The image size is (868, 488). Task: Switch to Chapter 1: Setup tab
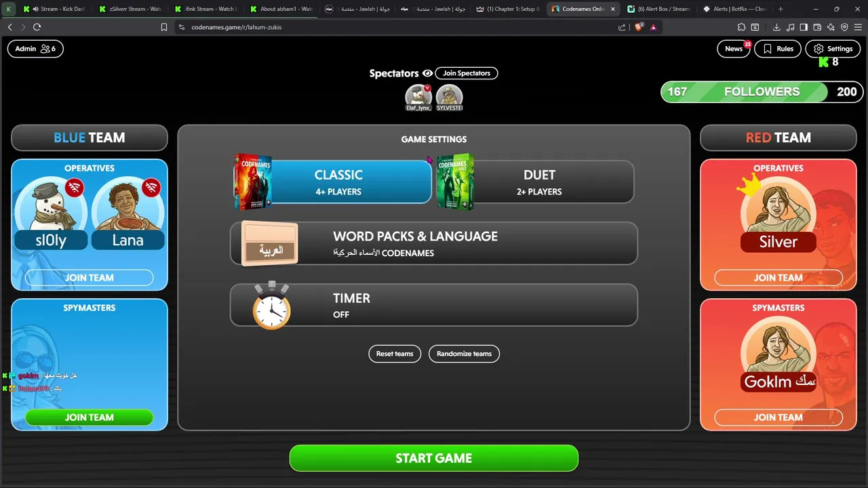point(508,9)
